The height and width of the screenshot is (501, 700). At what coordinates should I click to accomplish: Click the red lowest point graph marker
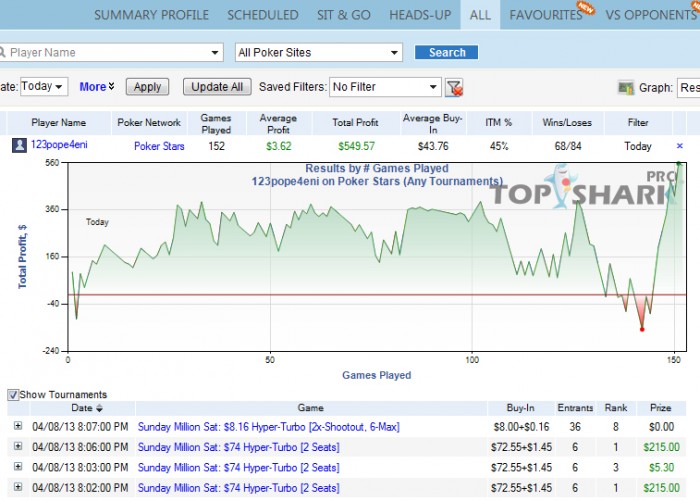tap(642, 330)
